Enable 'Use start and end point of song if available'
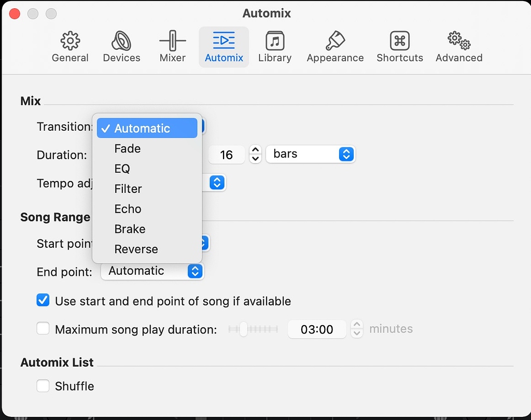Viewport: 531px width, 420px height. (43, 300)
